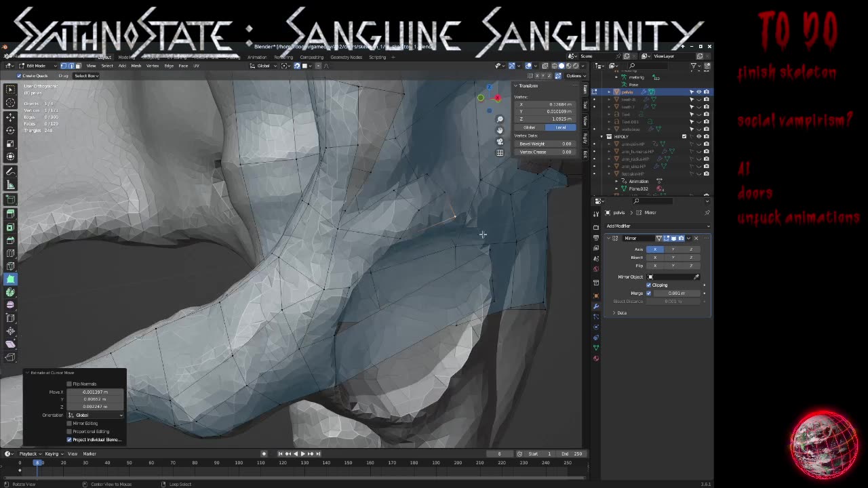
Task: Open the Marker menu in the timeline
Action: tap(90, 453)
